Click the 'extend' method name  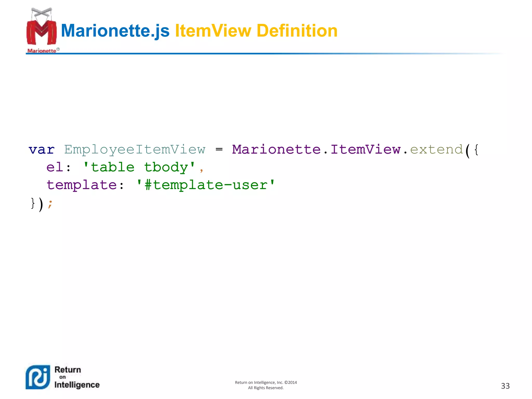(436, 149)
